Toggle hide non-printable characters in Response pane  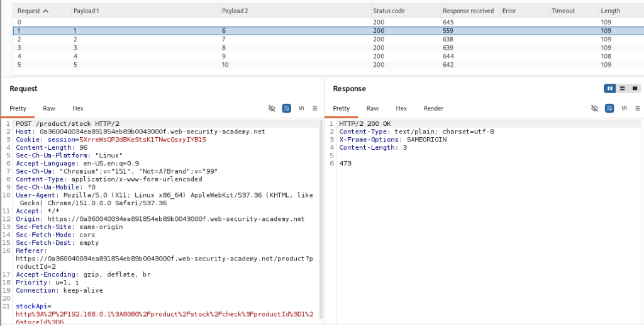(594, 108)
